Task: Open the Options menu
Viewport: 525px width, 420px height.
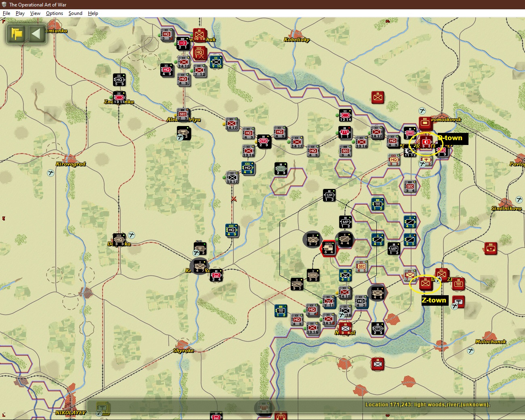Action: click(x=55, y=13)
